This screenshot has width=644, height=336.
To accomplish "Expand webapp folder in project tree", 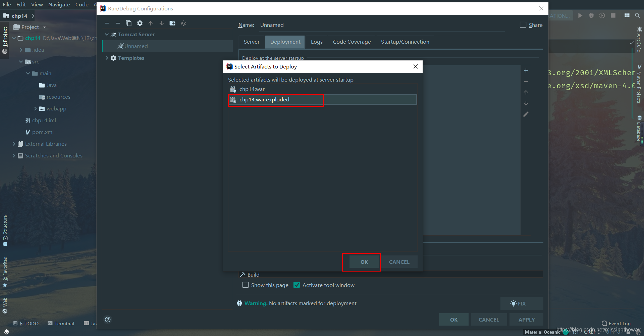I will click(35, 108).
